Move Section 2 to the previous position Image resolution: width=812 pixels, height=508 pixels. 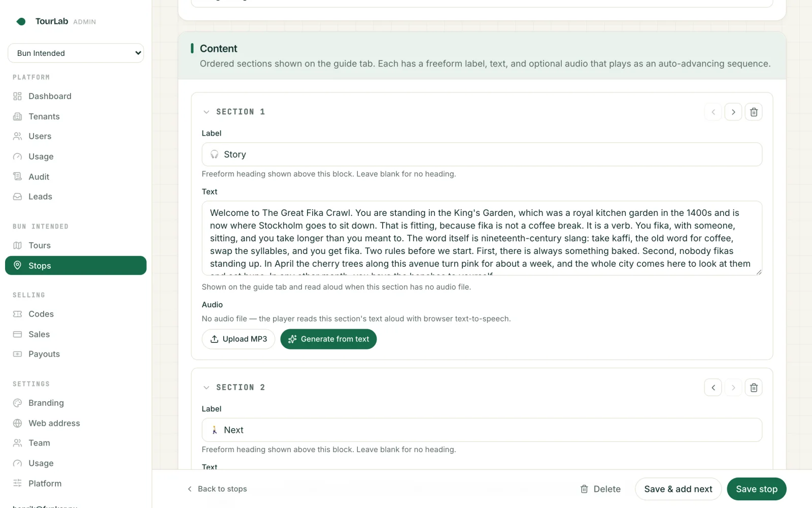coord(713,388)
